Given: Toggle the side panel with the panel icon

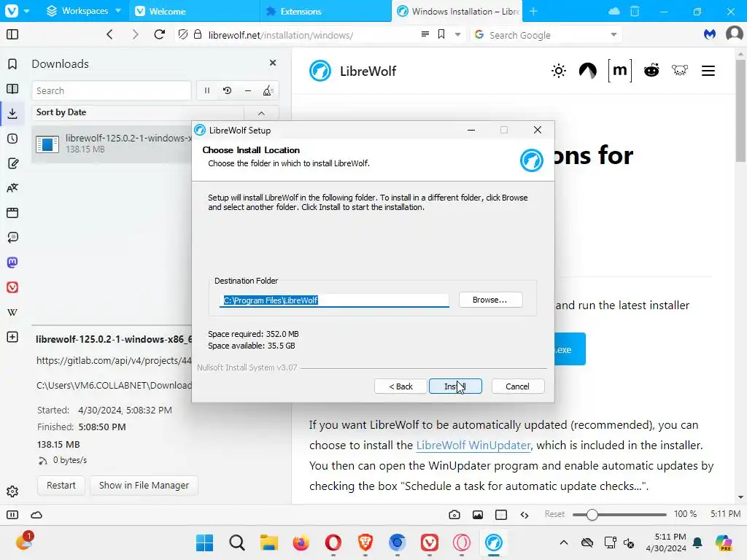Looking at the screenshot, I should [x=12, y=34].
